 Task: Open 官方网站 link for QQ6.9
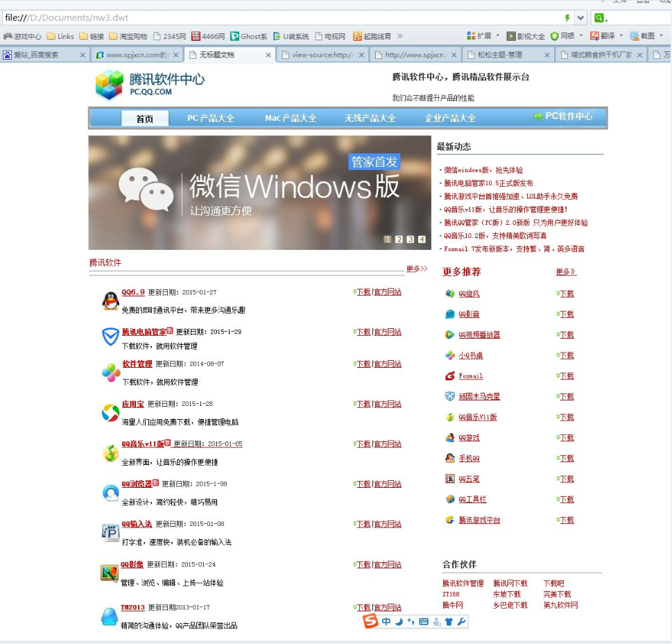point(388,292)
